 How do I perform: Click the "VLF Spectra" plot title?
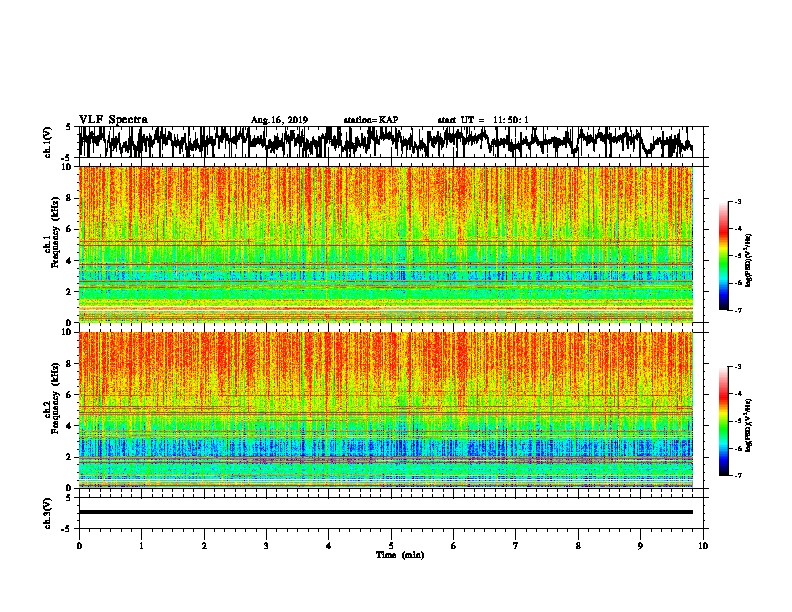click(x=113, y=120)
